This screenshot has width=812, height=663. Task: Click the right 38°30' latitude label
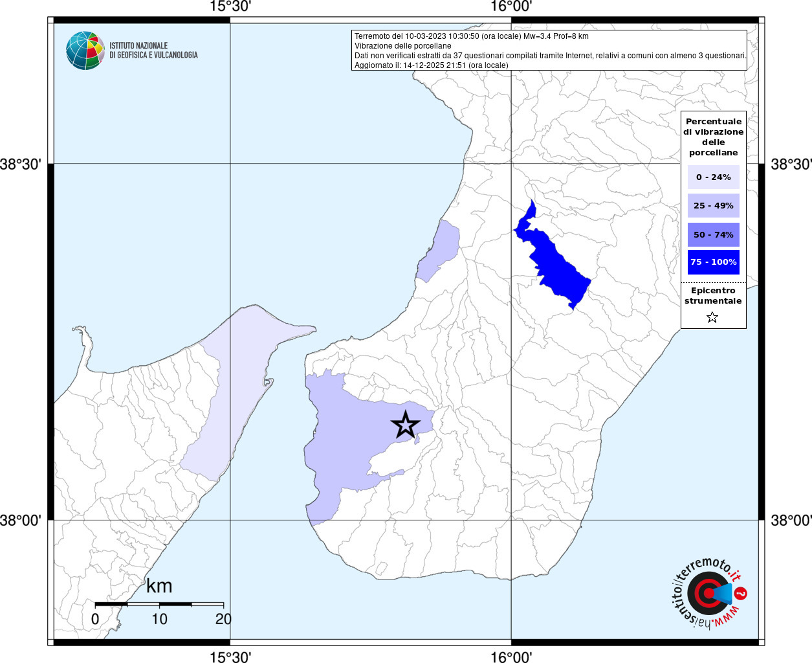(x=791, y=164)
